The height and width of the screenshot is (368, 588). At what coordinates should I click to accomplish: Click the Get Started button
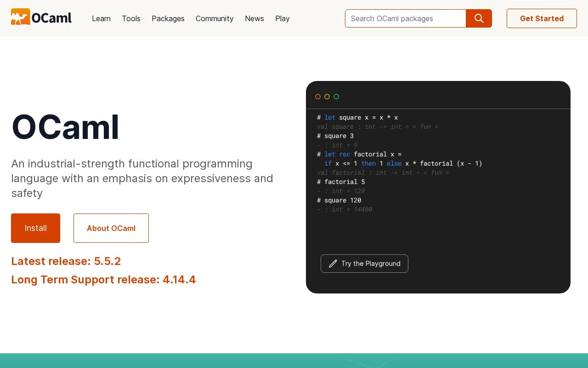tap(542, 18)
